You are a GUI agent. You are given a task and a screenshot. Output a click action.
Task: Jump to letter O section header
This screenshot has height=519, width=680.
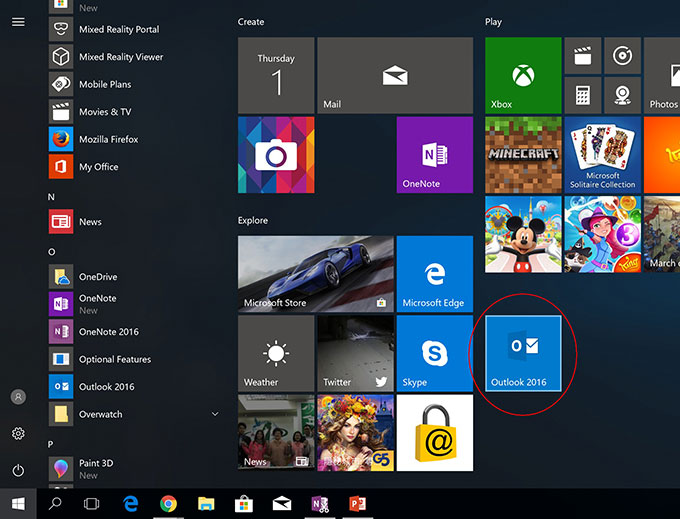coord(52,252)
